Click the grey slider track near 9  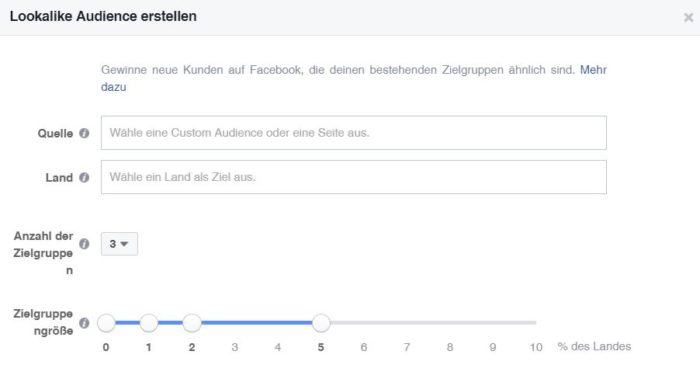click(x=493, y=322)
